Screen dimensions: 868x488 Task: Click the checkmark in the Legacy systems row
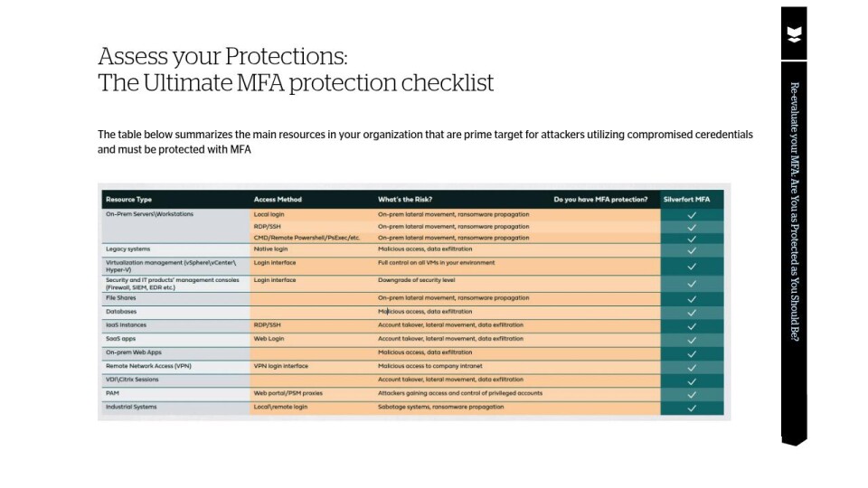(692, 249)
